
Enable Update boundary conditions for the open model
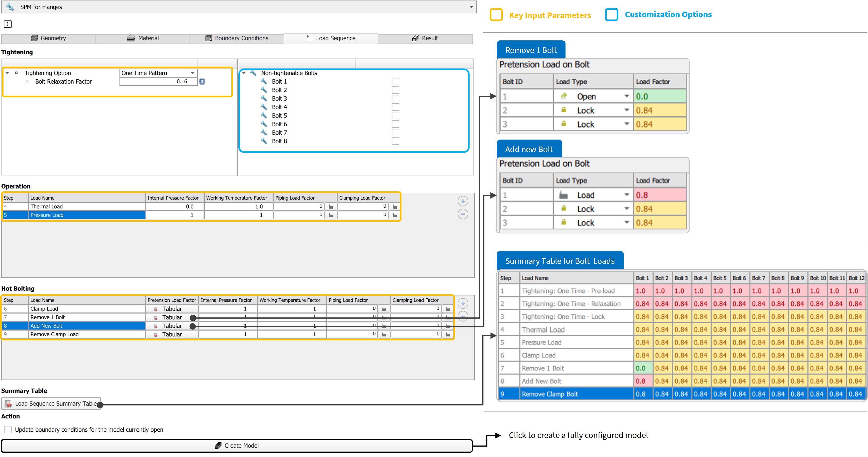(8, 429)
